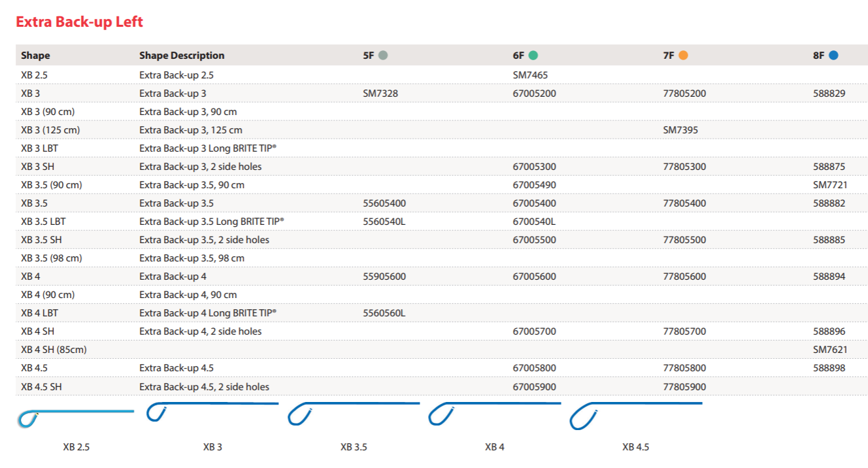Click the XB 3.5 (98 cm) shape cell
The height and width of the screenshot is (468, 868).
pyautogui.click(x=52, y=258)
